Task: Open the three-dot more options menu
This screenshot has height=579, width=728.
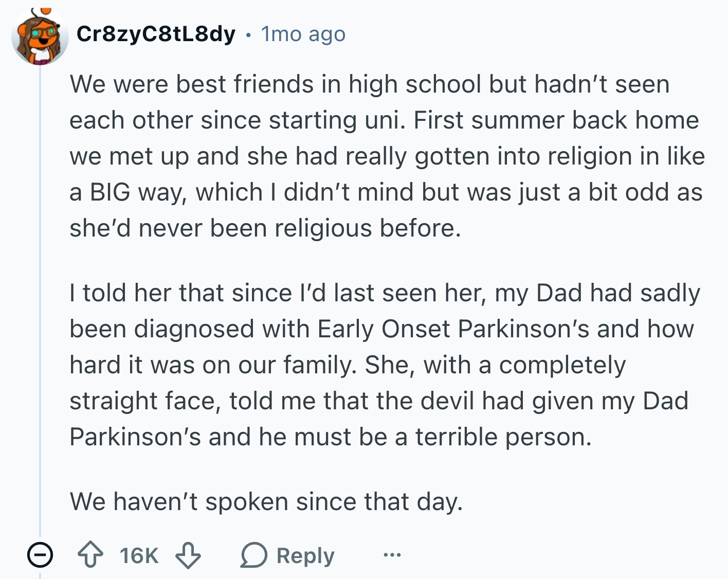Action: tap(392, 555)
